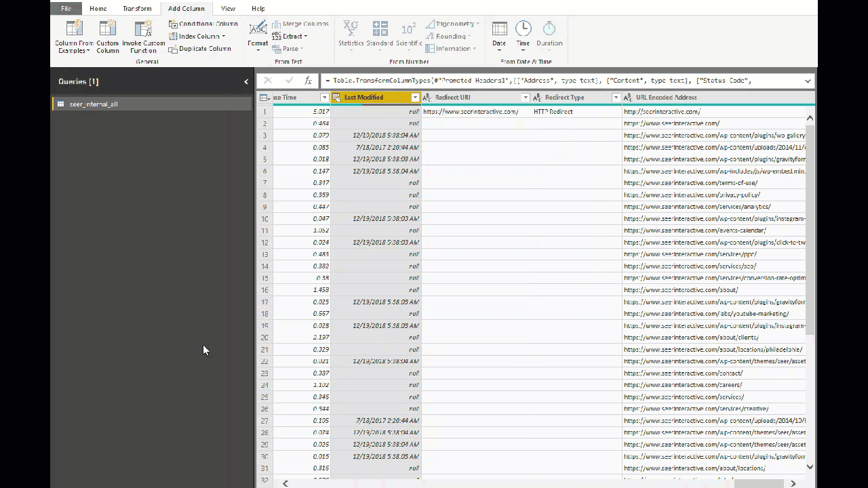Image resolution: width=868 pixels, height=488 pixels.
Task: Open the Format text icon
Action: (x=258, y=28)
